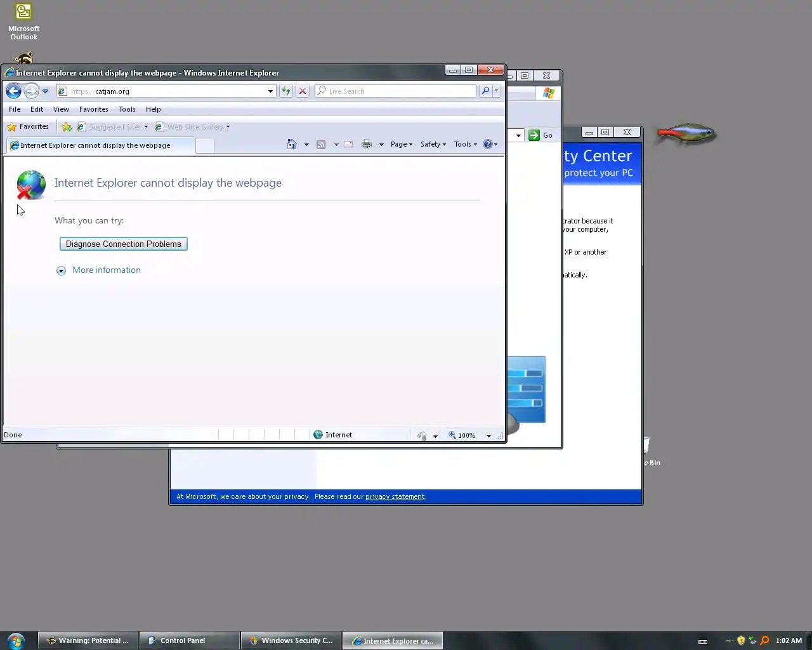
Task: Click the Back arrow in Internet Explorer
Action: (x=13, y=91)
